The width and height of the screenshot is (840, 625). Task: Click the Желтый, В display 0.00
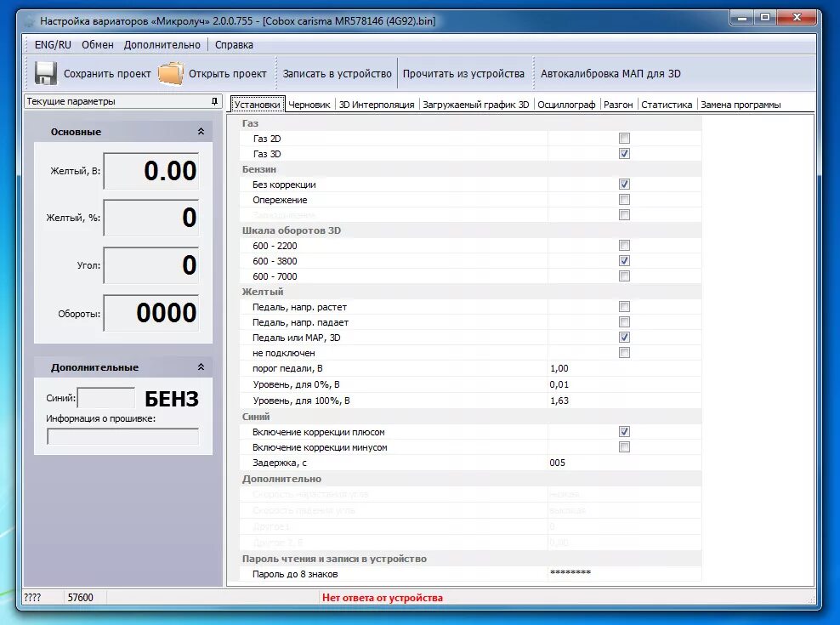tap(151, 171)
